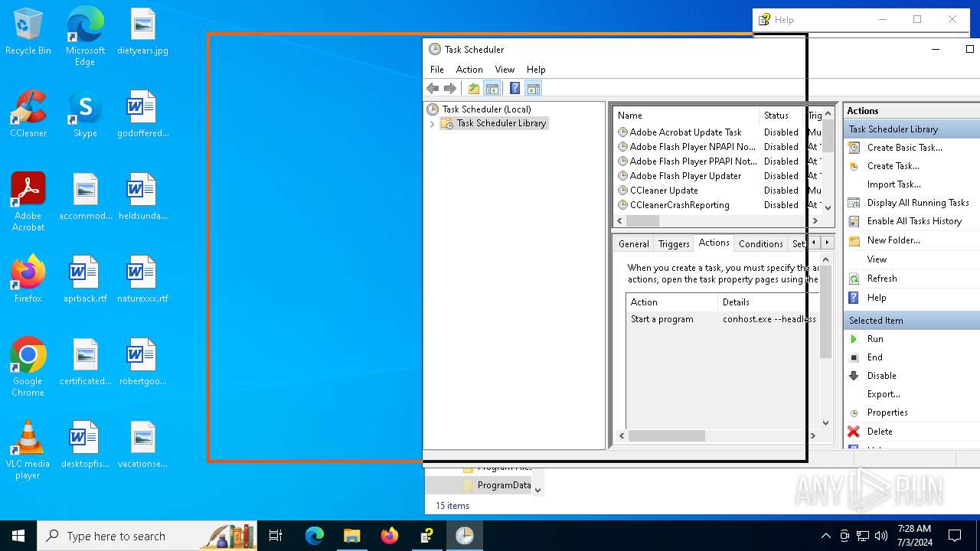The height and width of the screenshot is (551, 980).
Task: Open the File menu
Action: click(437, 70)
